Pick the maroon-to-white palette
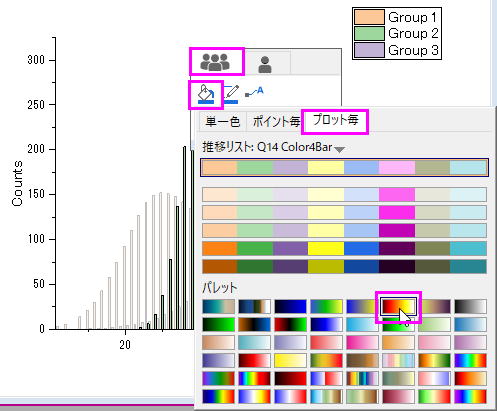Viewport: 497px width, 411px height. pyautogui.click(x=398, y=396)
